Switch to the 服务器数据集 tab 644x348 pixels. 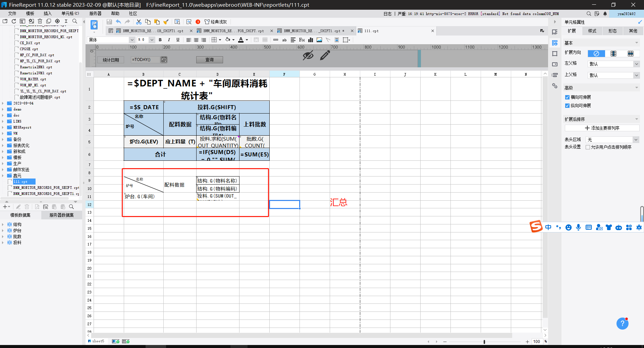tap(62, 215)
